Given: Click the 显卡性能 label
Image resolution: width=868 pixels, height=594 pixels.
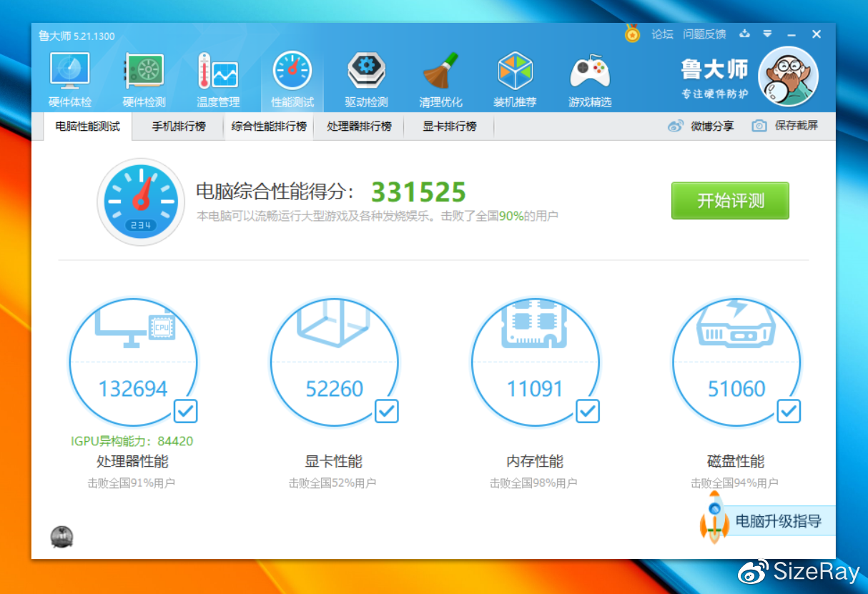Looking at the screenshot, I should pyautogui.click(x=334, y=462).
